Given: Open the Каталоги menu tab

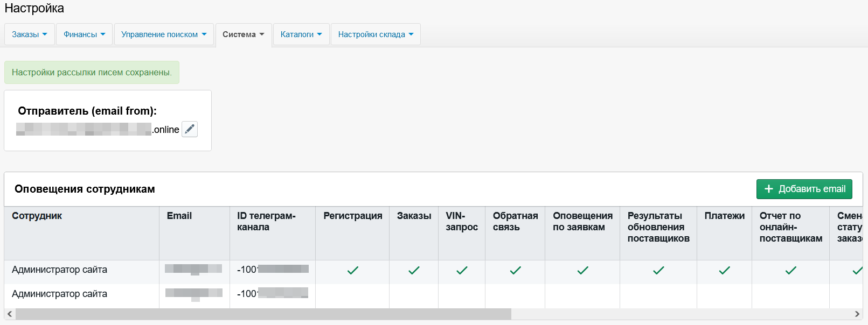Looking at the screenshot, I should pyautogui.click(x=301, y=34).
